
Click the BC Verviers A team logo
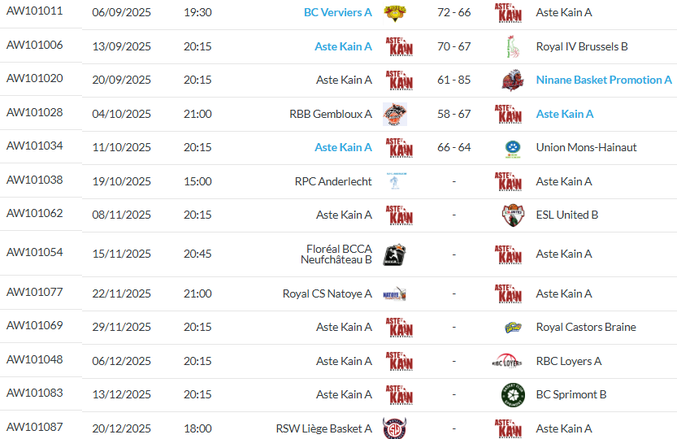coord(399,12)
